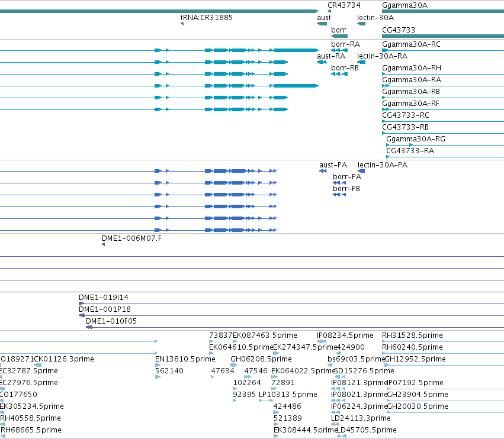The image size is (504, 439).
Task: Select the Ggamma30A-RF transcript label
Action: tap(410, 104)
